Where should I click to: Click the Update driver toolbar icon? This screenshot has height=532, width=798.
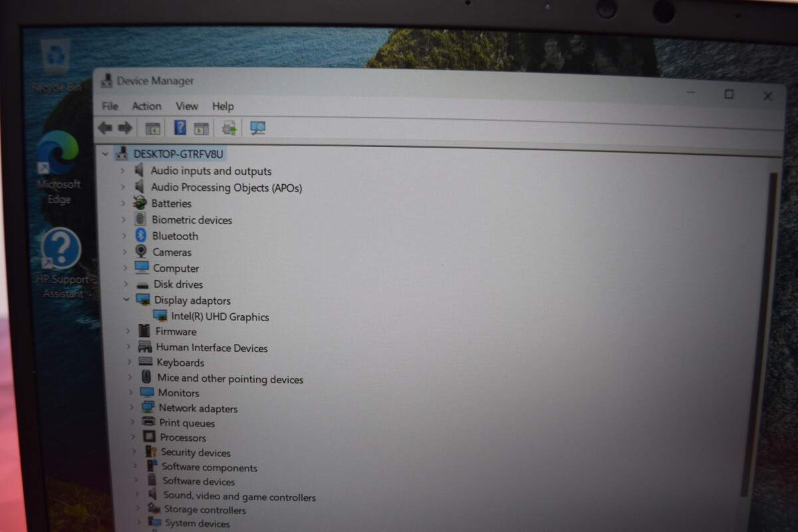pos(229,128)
